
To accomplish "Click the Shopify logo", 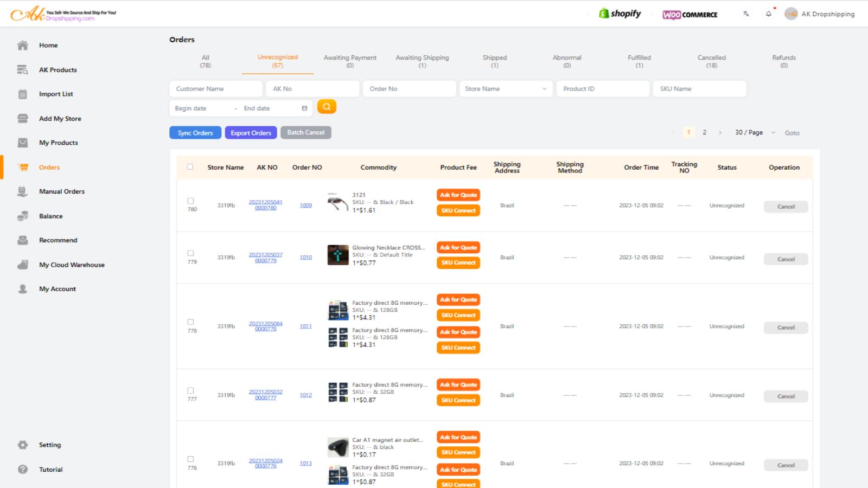I will tap(620, 14).
